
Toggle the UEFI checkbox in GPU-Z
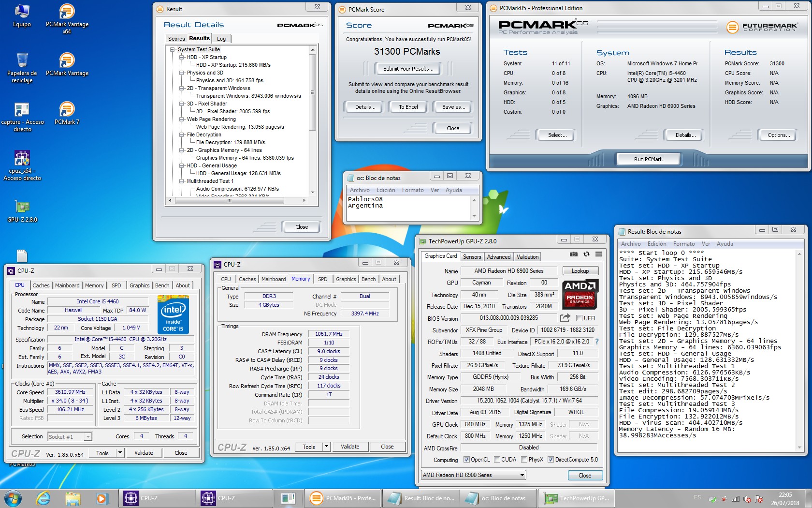point(579,318)
